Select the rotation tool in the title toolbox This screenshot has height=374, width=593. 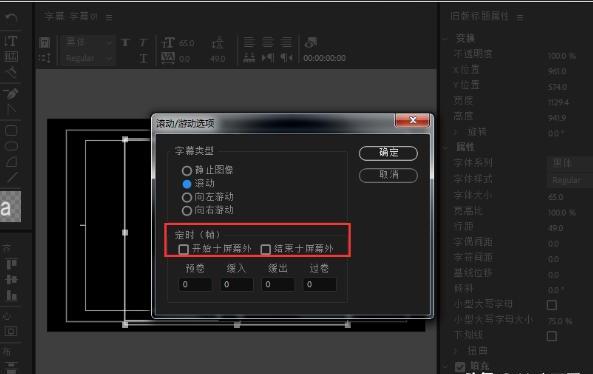pos(11,18)
